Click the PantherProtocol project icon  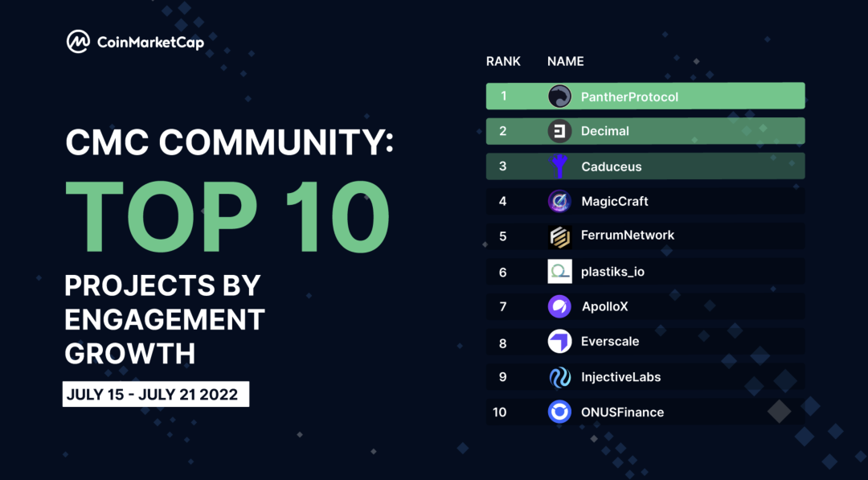(559, 96)
